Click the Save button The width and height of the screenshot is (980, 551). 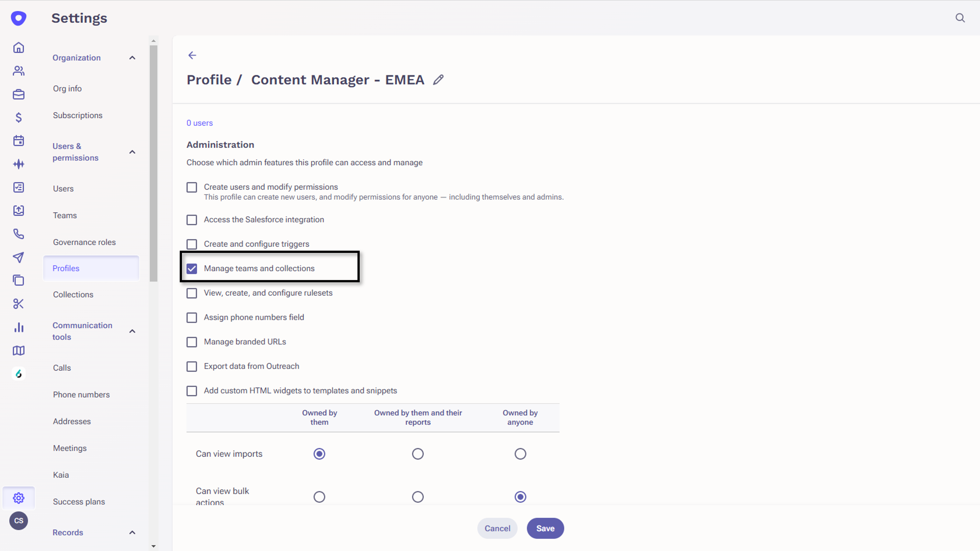[x=545, y=528]
